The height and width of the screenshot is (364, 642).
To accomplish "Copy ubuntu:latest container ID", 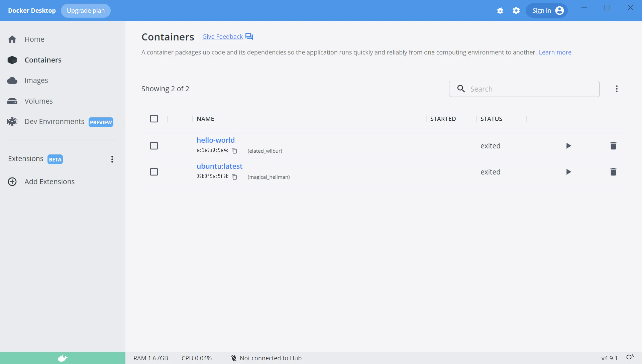I will pyautogui.click(x=234, y=177).
